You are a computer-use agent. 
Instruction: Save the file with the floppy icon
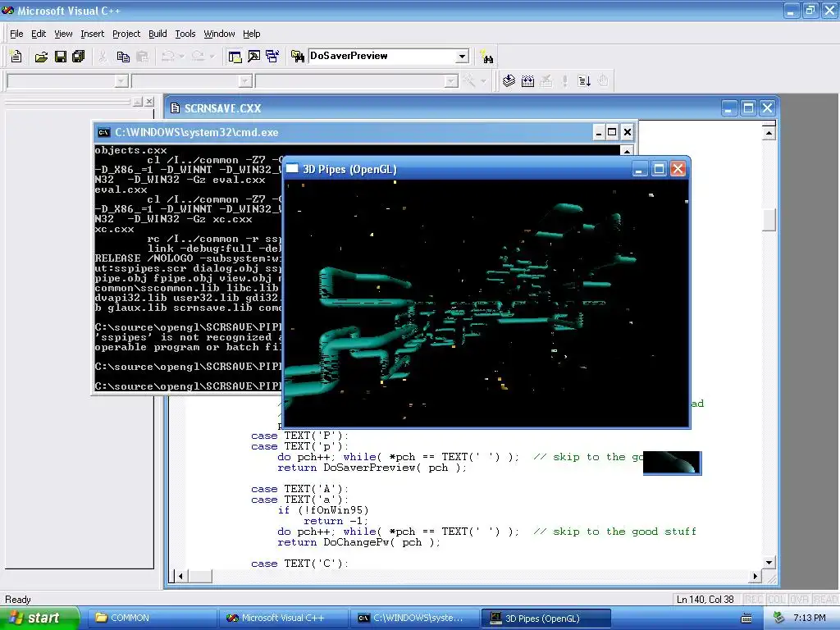point(60,57)
